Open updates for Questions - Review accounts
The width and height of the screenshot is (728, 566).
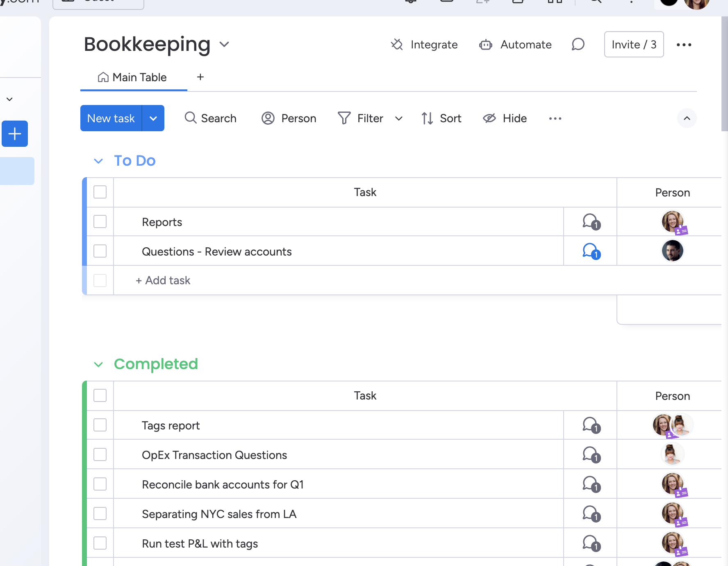[x=591, y=251]
